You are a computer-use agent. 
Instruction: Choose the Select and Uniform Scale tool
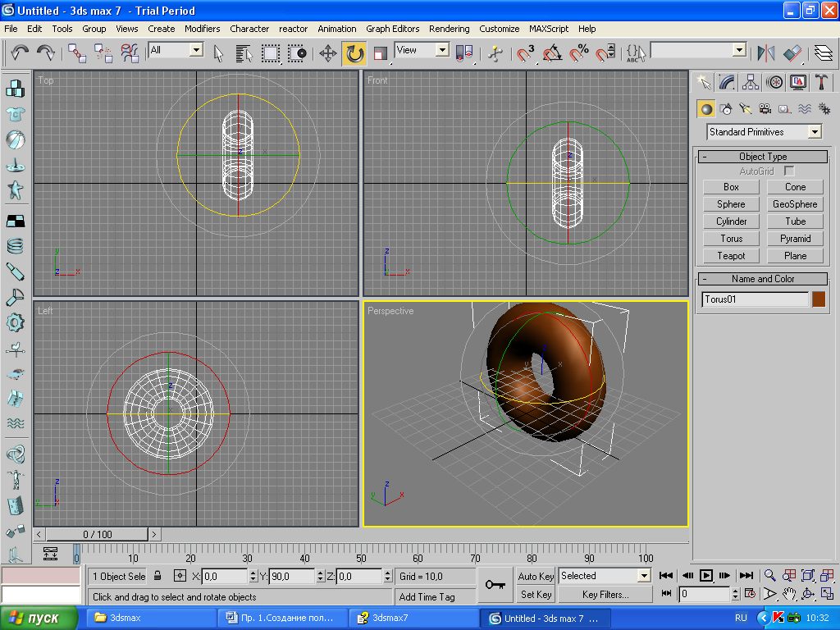tap(381, 53)
